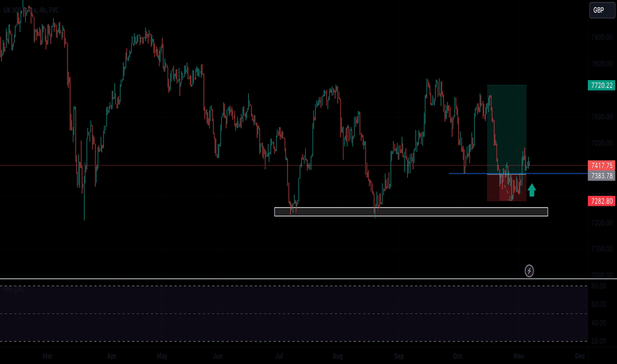Select the gray 7383.78 line price label
Screen dimensions: 617x364
[602, 175]
